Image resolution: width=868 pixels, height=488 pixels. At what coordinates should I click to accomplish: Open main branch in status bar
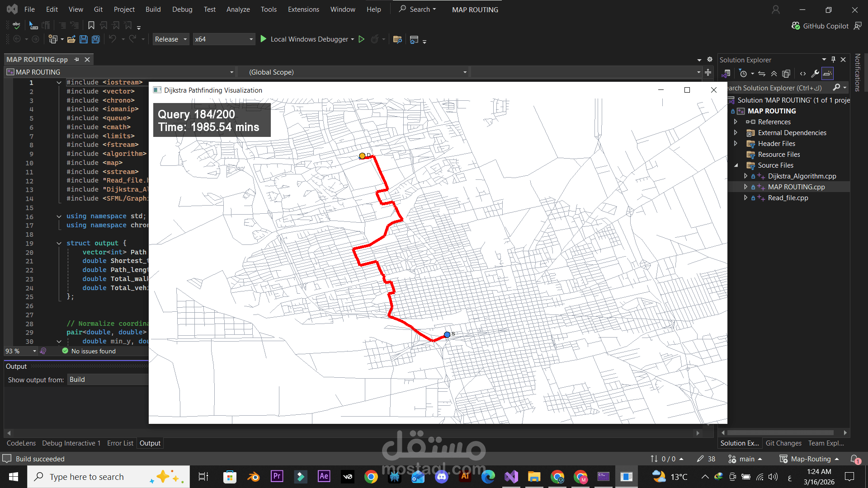746,459
